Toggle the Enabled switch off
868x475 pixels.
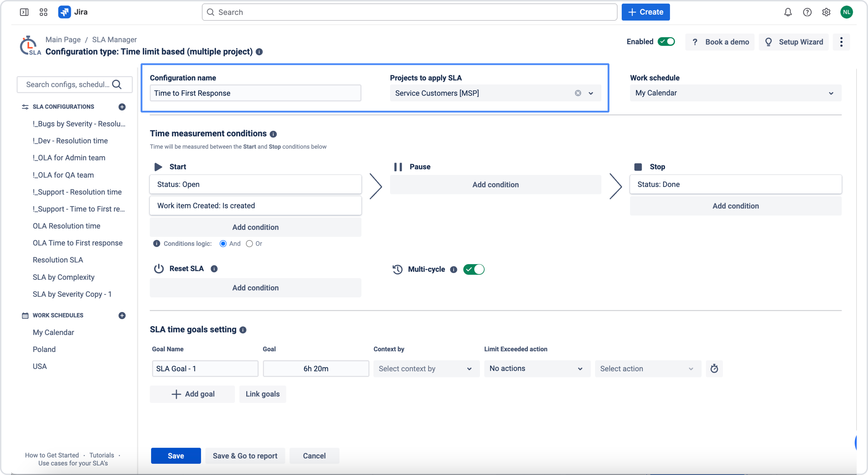pos(666,41)
